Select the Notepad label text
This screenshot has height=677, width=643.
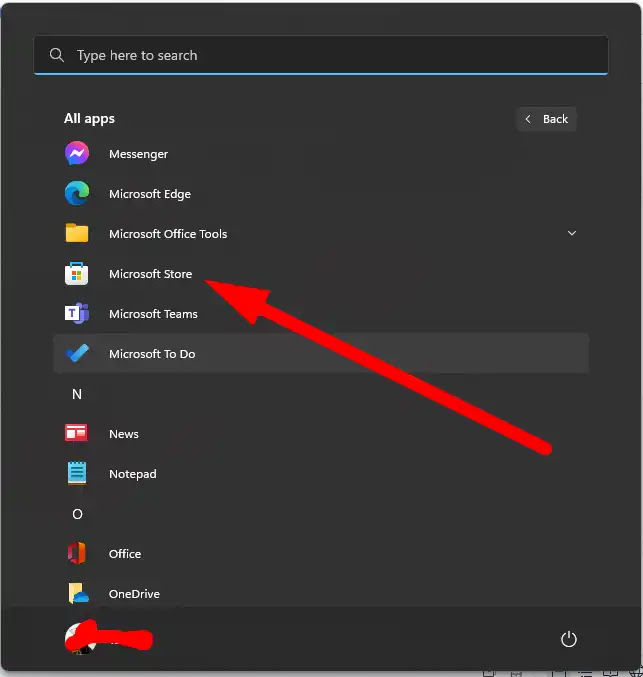pos(133,474)
